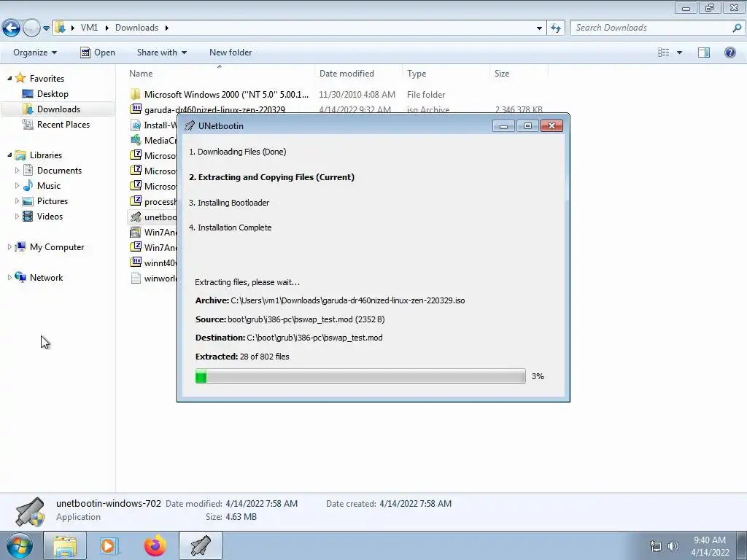Sort files by Size column header
This screenshot has height=560, width=747.
pos(502,74)
